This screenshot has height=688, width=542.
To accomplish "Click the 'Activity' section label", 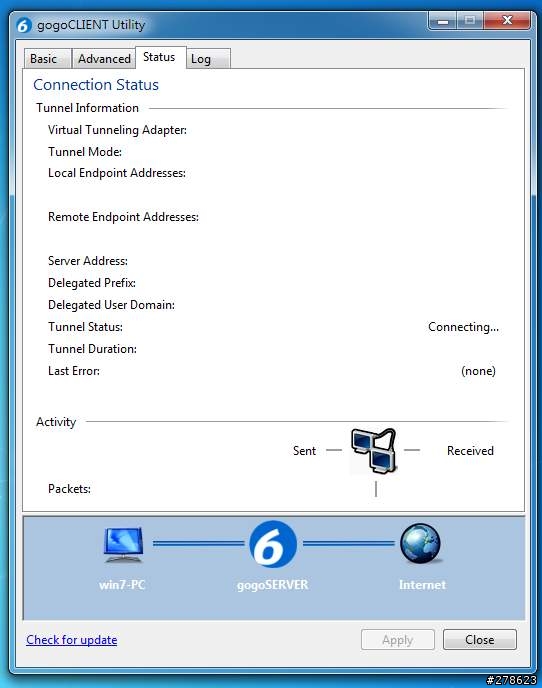I will 56,422.
